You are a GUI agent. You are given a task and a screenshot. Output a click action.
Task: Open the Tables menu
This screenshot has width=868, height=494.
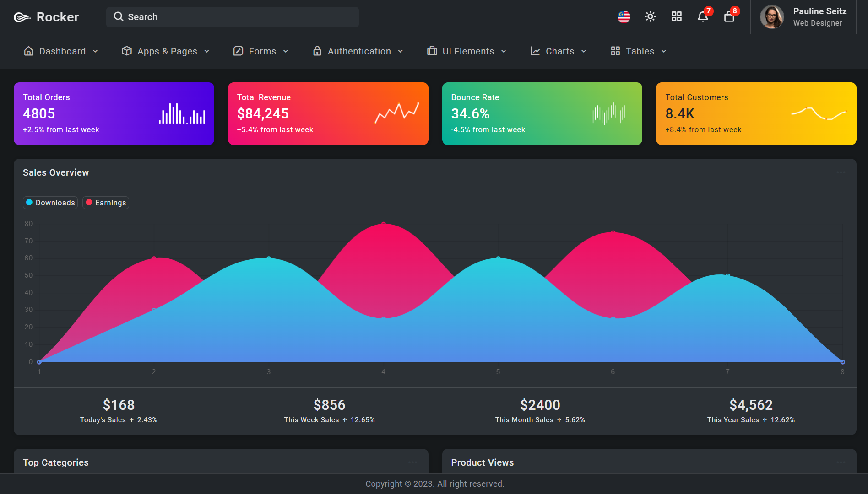pos(640,51)
